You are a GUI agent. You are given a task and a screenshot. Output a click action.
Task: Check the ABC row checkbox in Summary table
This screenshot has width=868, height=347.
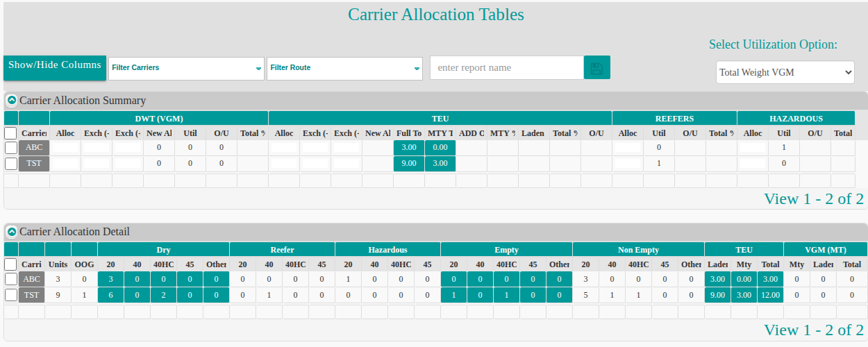coord(10,148)
